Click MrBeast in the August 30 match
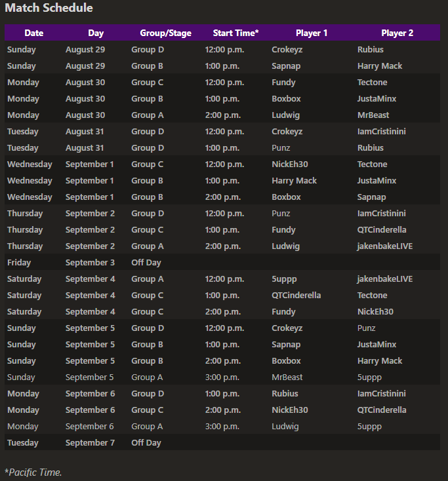Viewport: 448px width, 481px height. [373, 115]
